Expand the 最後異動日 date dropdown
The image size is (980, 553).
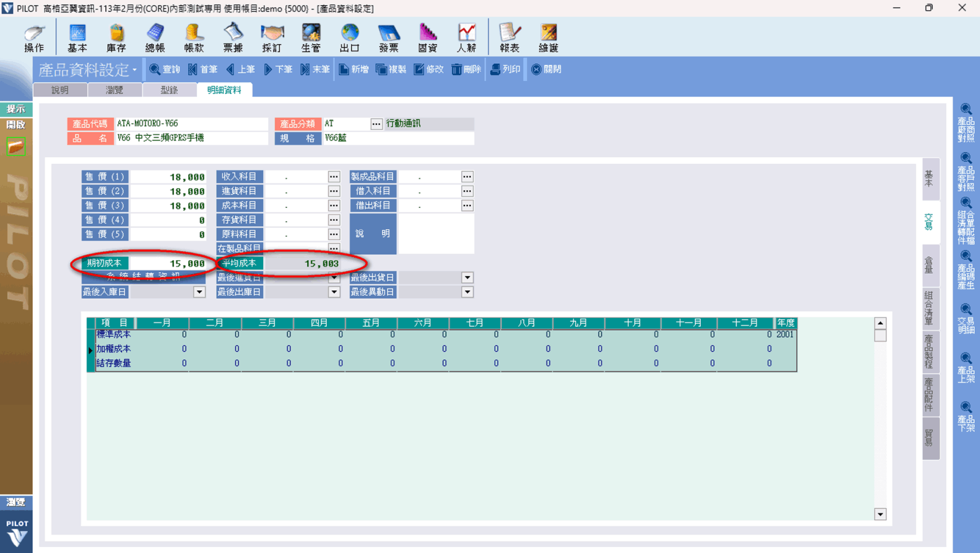click(467, 292)
